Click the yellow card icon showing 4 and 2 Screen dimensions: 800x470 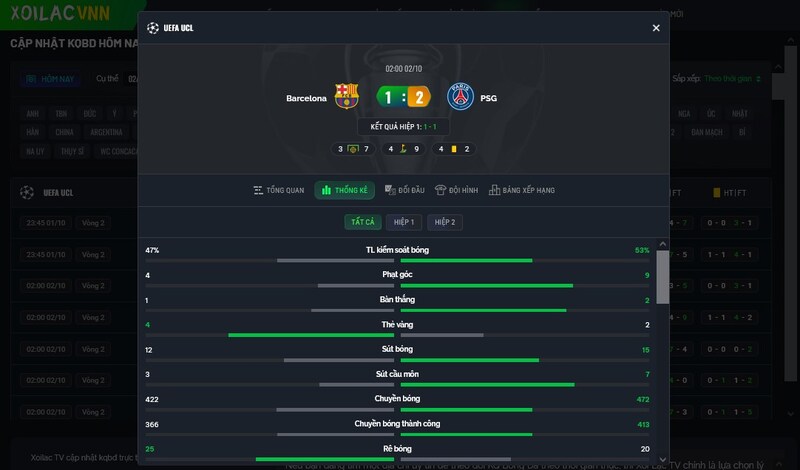point(453,149)
